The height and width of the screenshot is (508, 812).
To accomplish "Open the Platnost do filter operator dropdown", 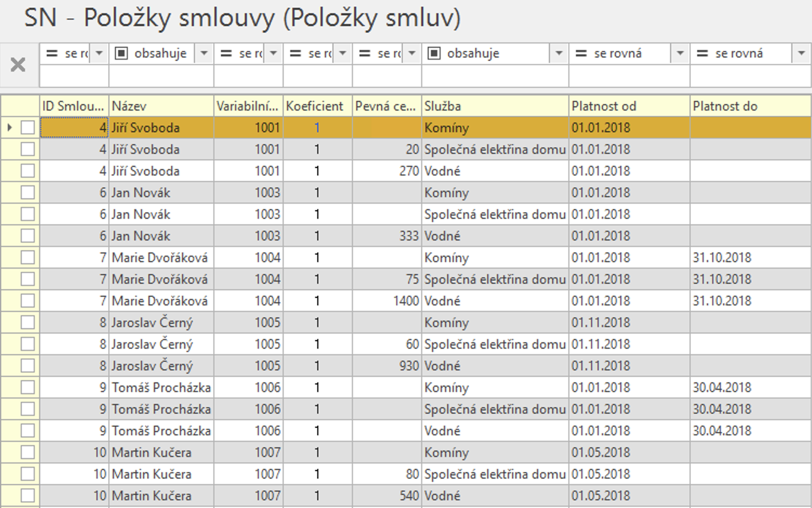I will 801,54.
